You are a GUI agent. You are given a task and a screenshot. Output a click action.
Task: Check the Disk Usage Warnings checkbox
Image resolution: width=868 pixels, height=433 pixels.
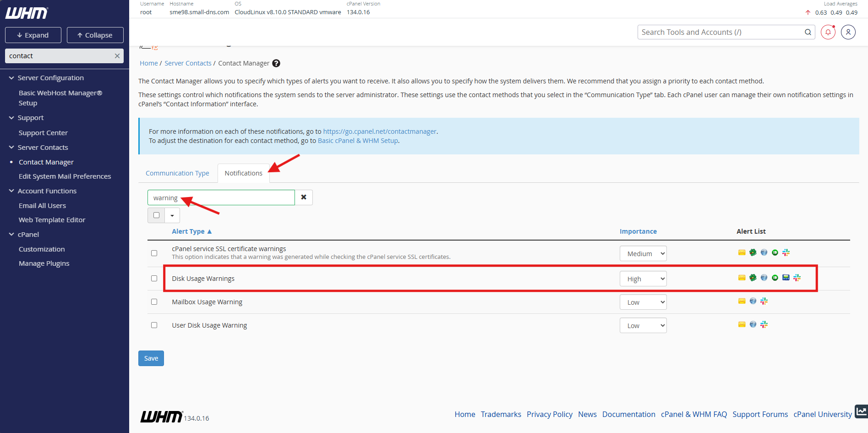click(154, 279)
